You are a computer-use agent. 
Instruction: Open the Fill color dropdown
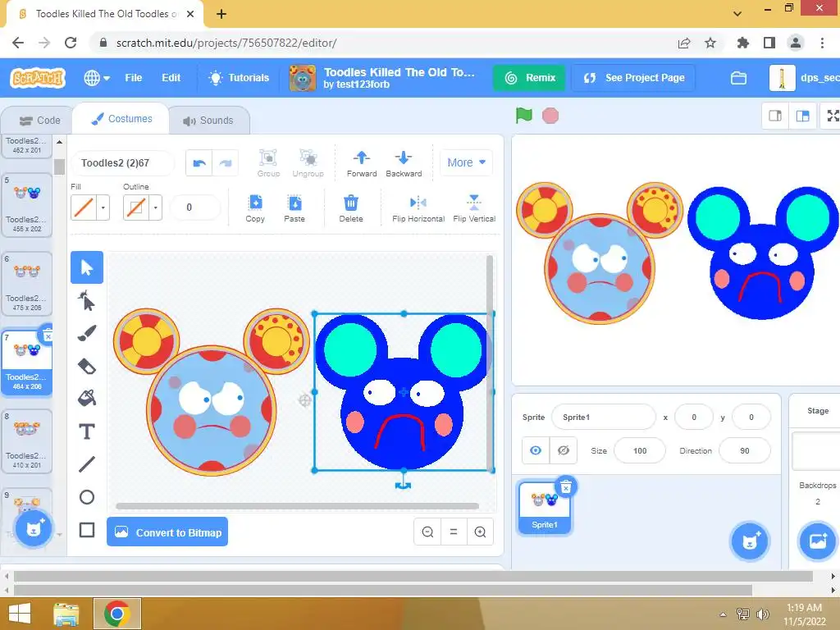[103, 208]
